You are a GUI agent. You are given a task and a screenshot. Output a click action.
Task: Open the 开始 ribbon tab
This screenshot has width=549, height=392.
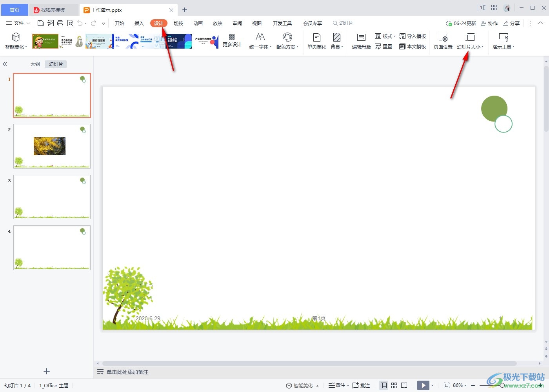coord(120,23)
